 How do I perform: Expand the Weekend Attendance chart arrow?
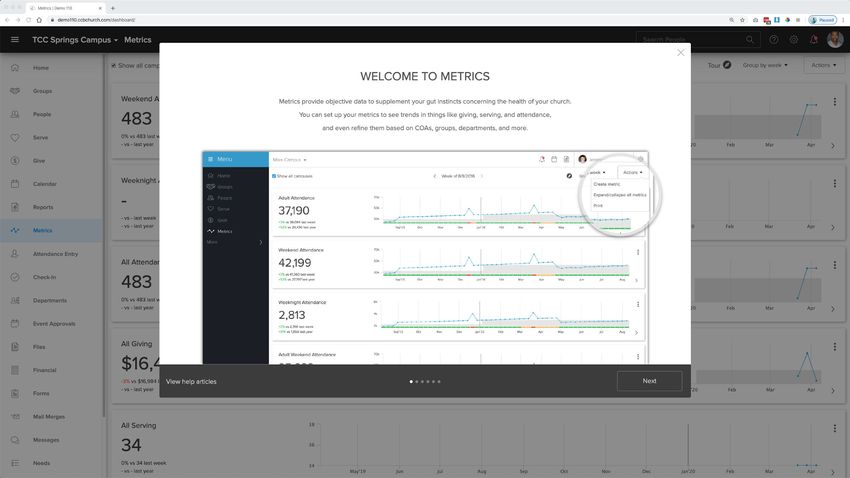(x=833, y=146)
